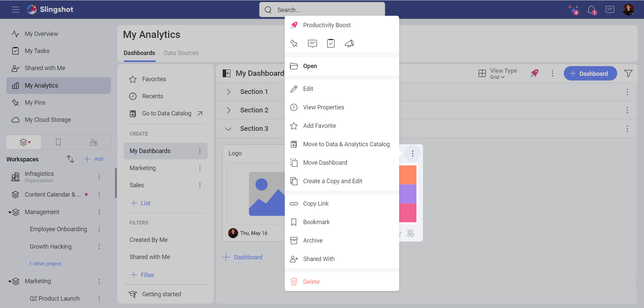Image resolution: width=644 pixels, height=308 pixels.
Task: Go to My Tasks
Action: 59,51
